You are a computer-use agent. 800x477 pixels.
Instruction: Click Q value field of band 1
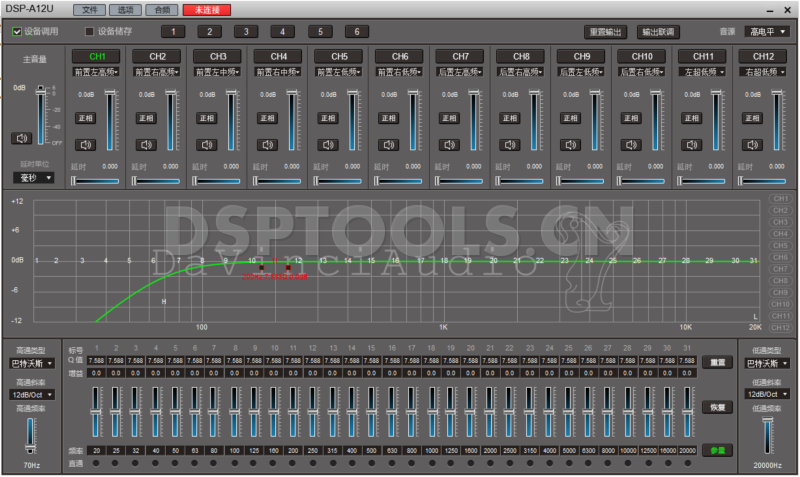(96, 361)
